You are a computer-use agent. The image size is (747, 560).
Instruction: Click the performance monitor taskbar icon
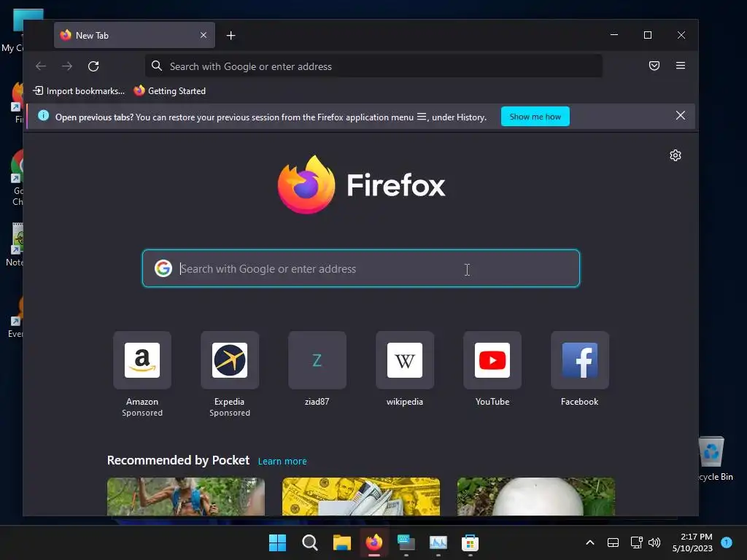(438, 542)
